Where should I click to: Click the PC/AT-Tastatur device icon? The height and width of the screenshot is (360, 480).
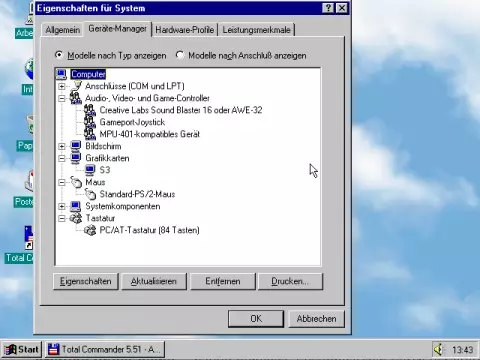click(90, 230)
